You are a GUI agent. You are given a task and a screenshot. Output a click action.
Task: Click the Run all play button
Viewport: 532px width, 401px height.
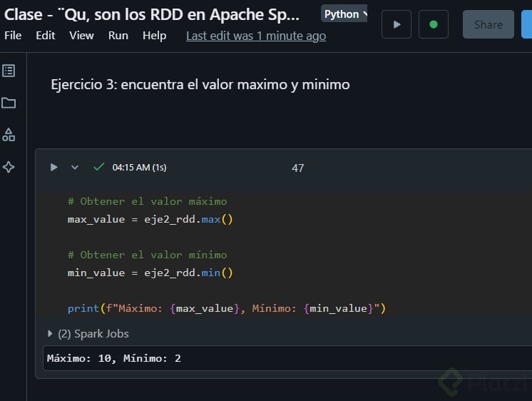click(x=397, y=24)
